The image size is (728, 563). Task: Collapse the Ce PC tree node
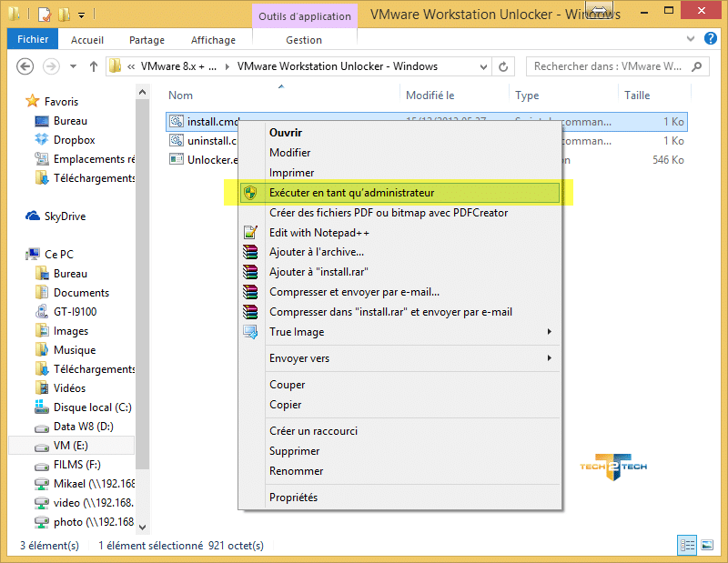point(22,255)
